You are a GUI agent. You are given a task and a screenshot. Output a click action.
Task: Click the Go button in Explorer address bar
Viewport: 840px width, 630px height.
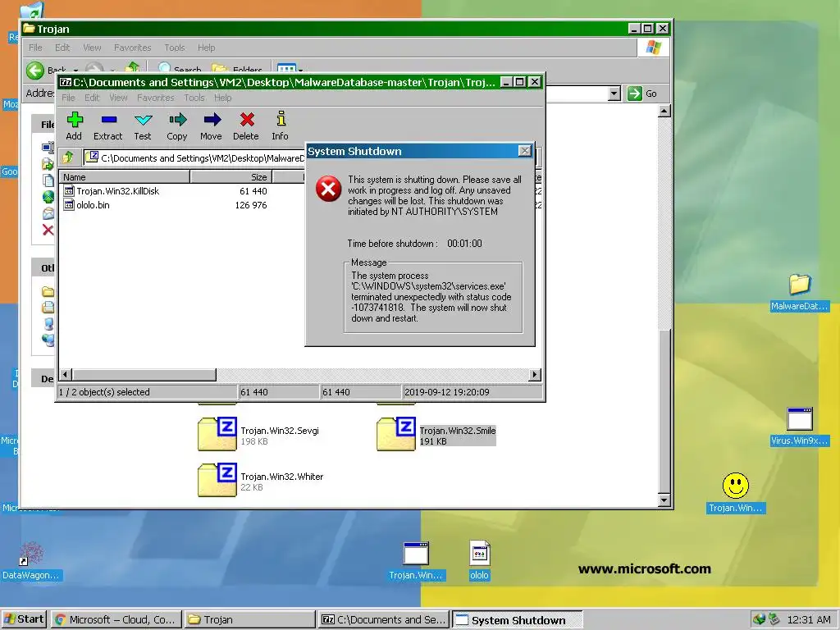point(642,94)
